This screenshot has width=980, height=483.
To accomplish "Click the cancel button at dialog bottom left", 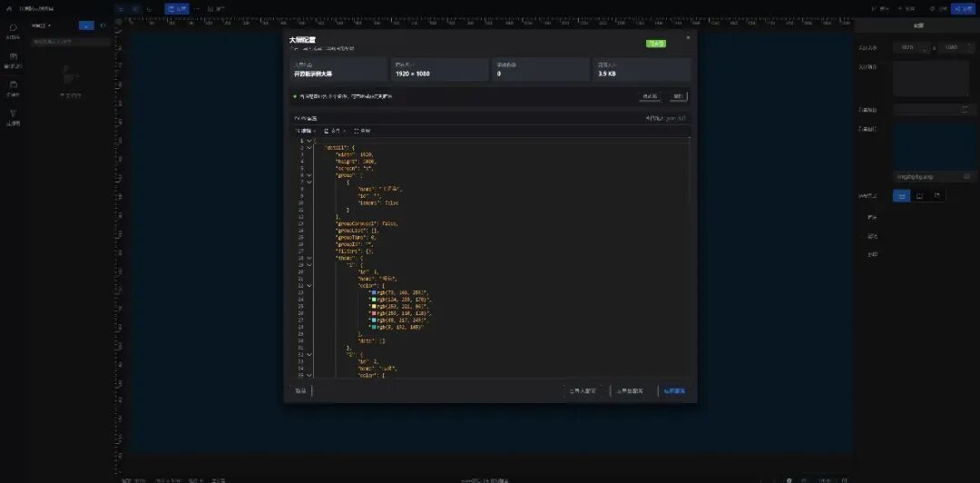I will coord(300,391).
